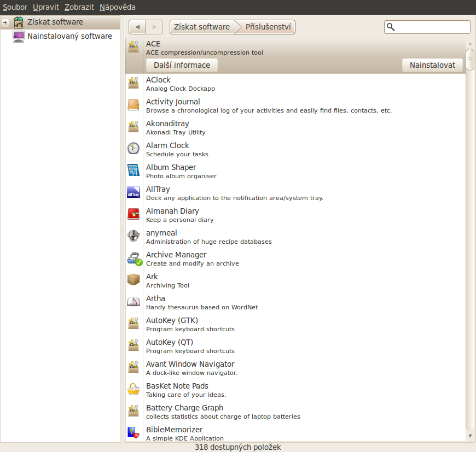Click the anymeal cooking pot icon
Image resolution: width=476 pixels, height=452 pixels.
pos(133,236)
